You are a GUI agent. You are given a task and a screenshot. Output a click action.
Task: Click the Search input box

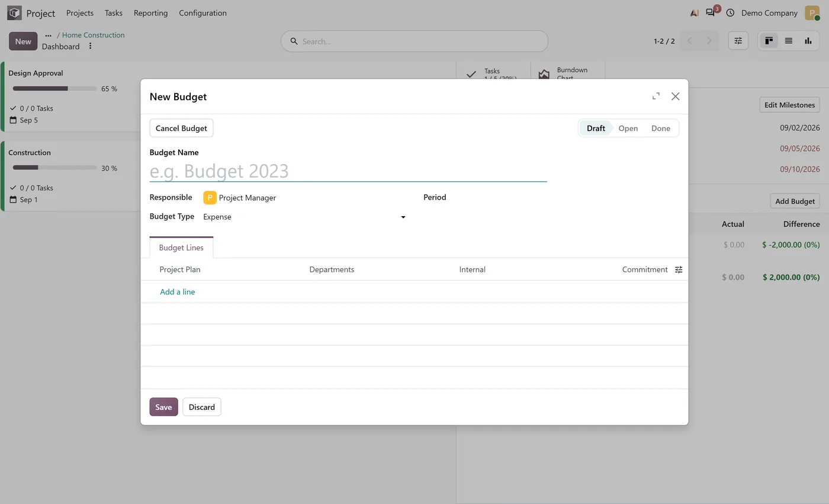pyautogui.click(x=415, y=41)
